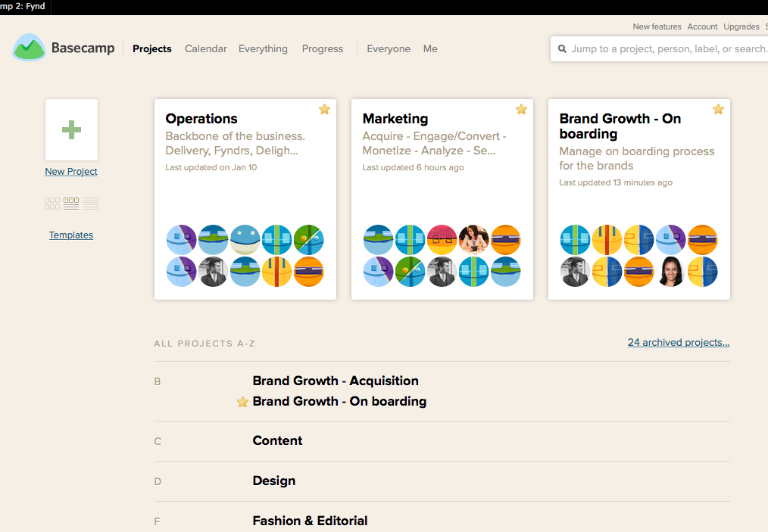Click the New features link
The width and height of the screenshot is (768, 532).
pos(657,26)
